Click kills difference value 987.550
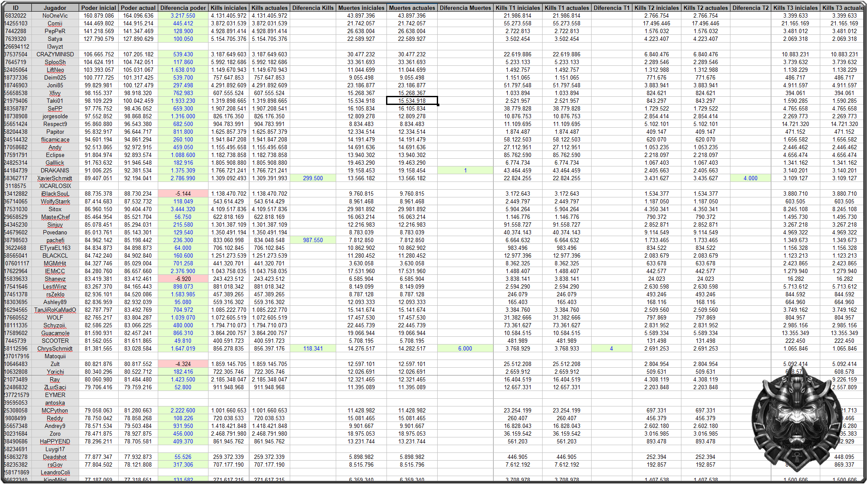868x486 pixels. point(313,240)
